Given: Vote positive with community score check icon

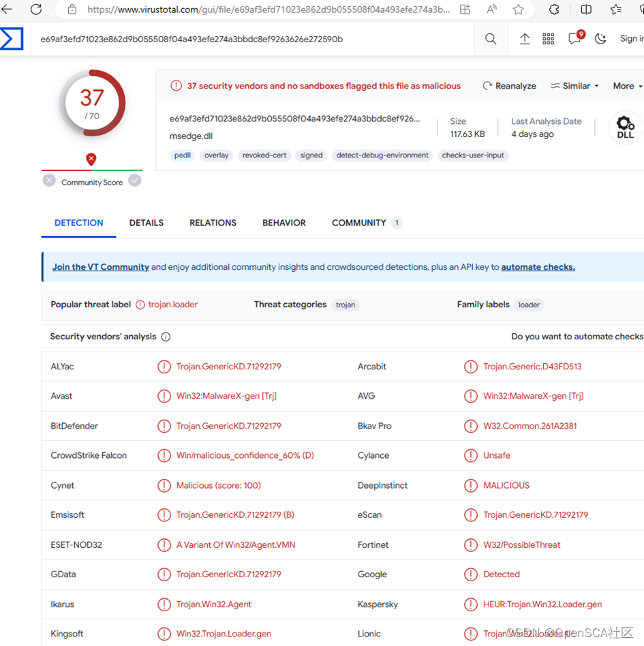Looking at the screenshot, I should [x=135, y=181].
